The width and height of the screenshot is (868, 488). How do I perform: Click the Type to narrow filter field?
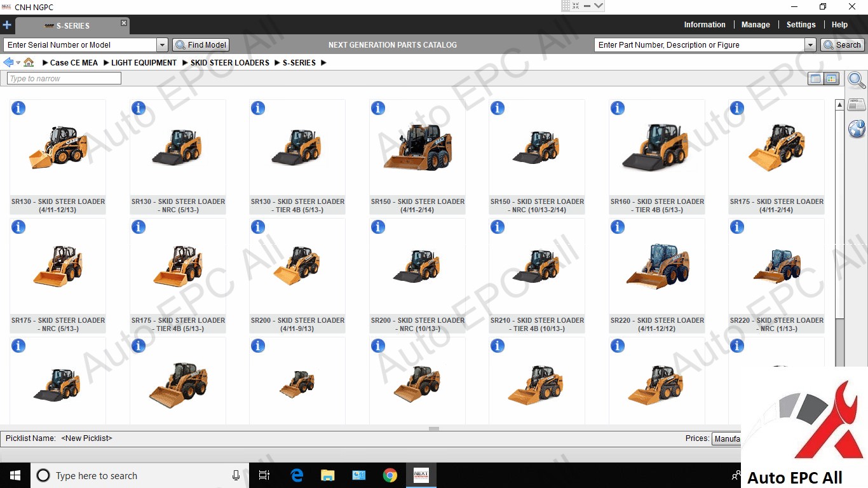pos(64,79)
